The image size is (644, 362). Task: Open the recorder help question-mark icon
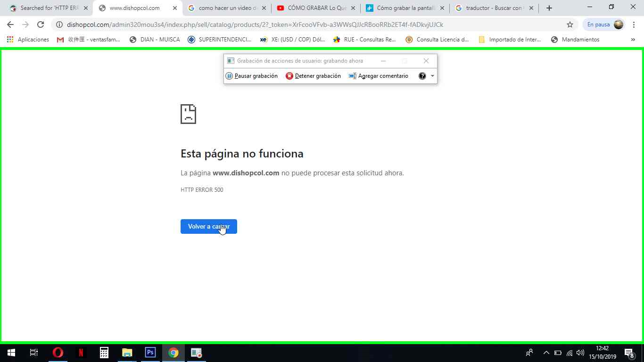[422, 76]
